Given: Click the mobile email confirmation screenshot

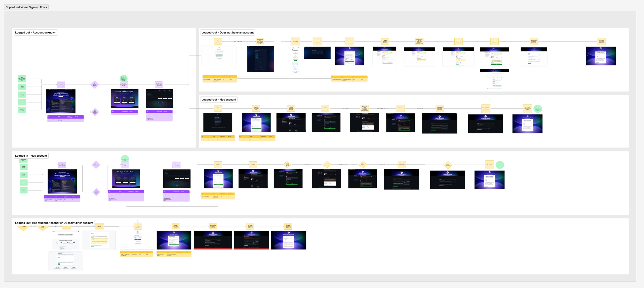Looking at the screenshot, I should click(x=295, y=59).
